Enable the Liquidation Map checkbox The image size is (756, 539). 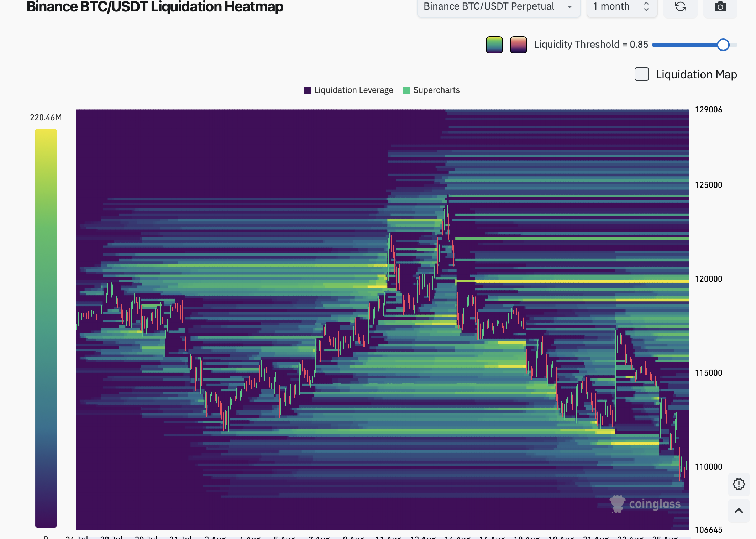click(x=641, y=74)
